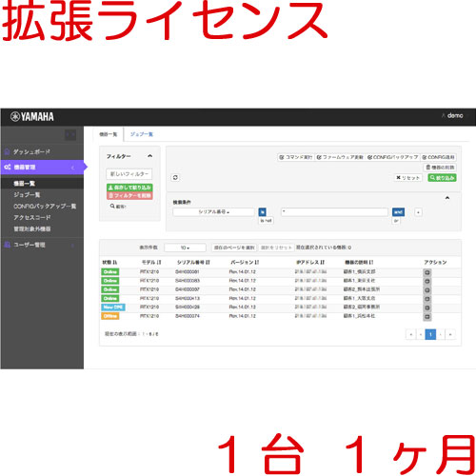Sort table by 状態 column

109,262
